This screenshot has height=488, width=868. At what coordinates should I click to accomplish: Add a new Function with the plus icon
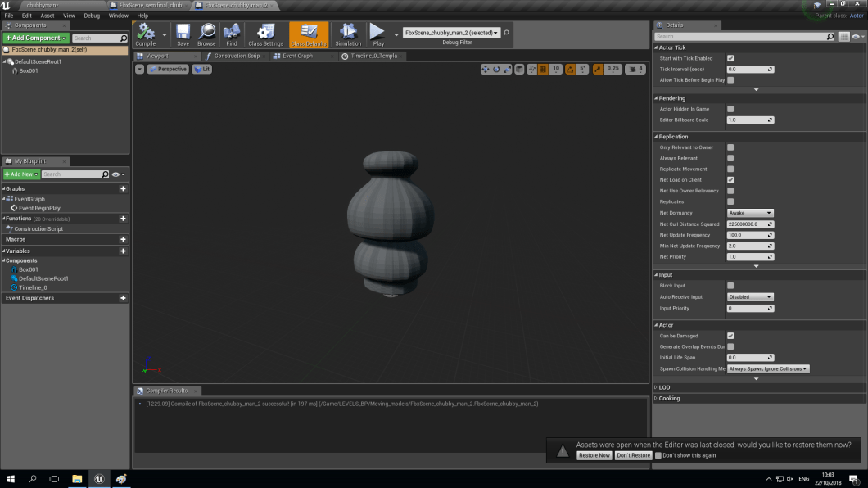pos(123,219)
